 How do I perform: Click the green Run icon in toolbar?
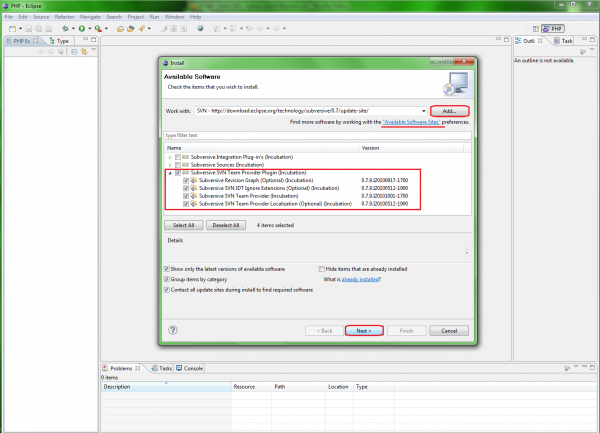[x=82, y=29]
